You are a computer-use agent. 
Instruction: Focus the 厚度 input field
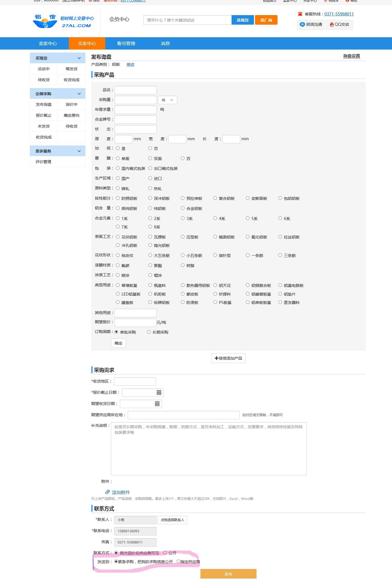123,139
